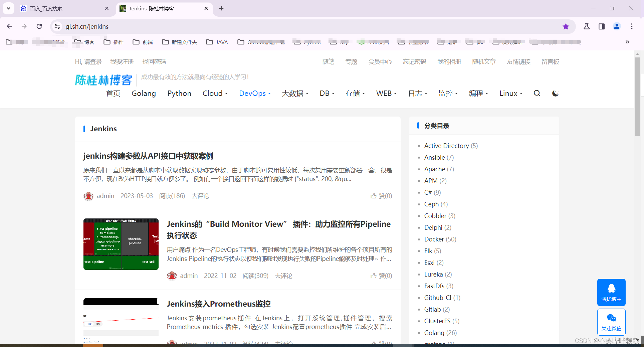The image size is (644, 347).
Task: Expand the Cloud dropdown menu
Action: [215, 94]
